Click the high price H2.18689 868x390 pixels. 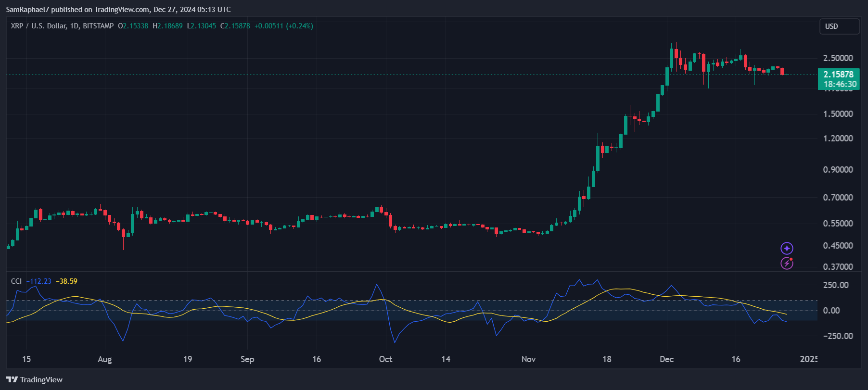[x=167, y=26]
